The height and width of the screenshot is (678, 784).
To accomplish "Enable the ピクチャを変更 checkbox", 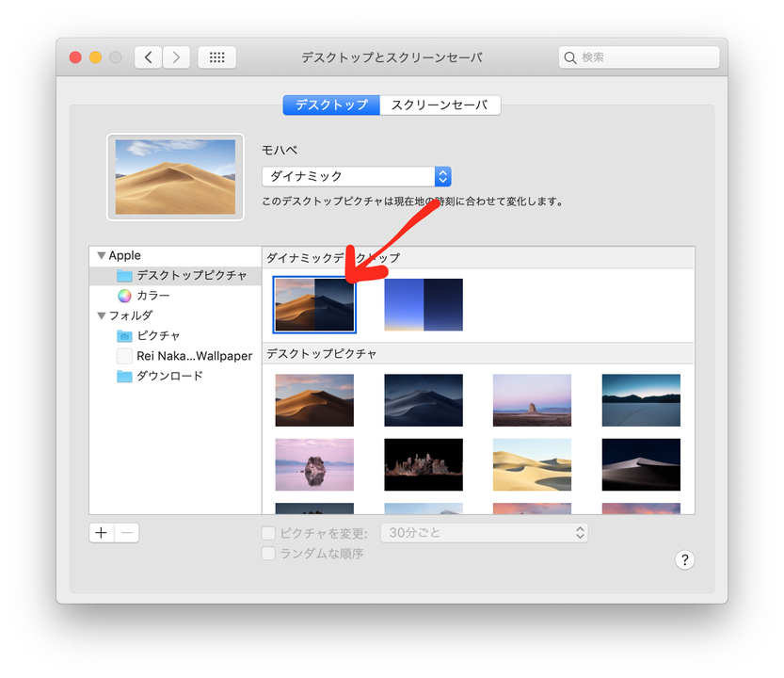I will pyautogui.click(x=268, y=533).
